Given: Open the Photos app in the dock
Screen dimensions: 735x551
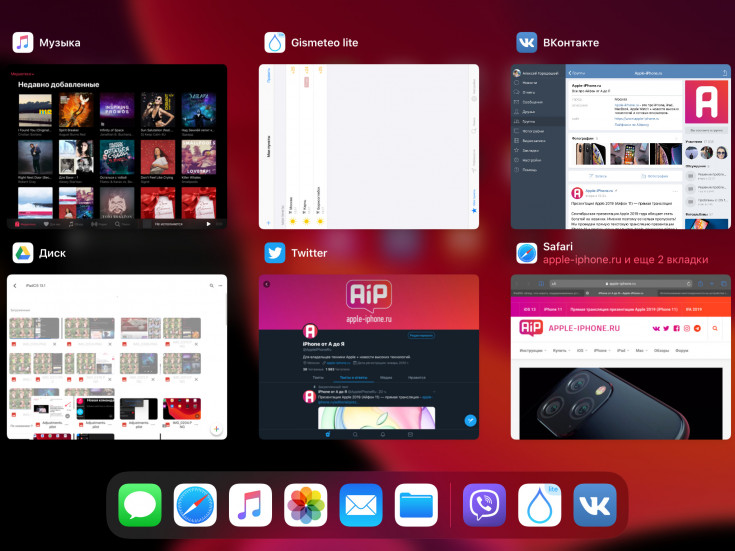Looking at the screenshot, I should [306, 505].
